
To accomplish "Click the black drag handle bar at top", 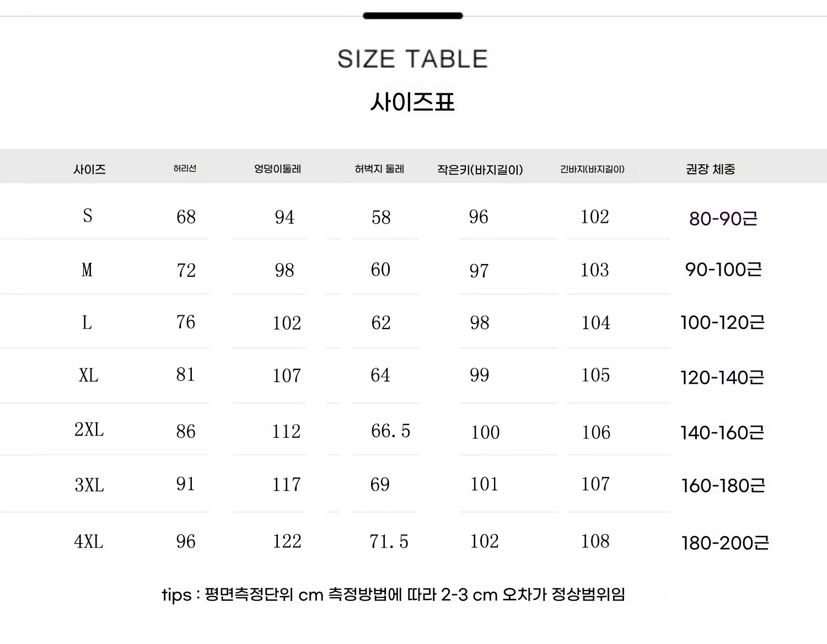I will (x=412, y=16).
